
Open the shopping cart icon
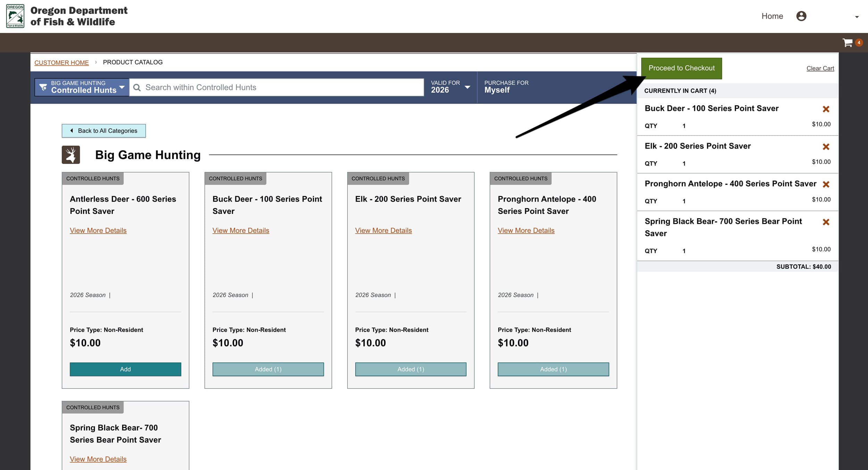point(848,43)
